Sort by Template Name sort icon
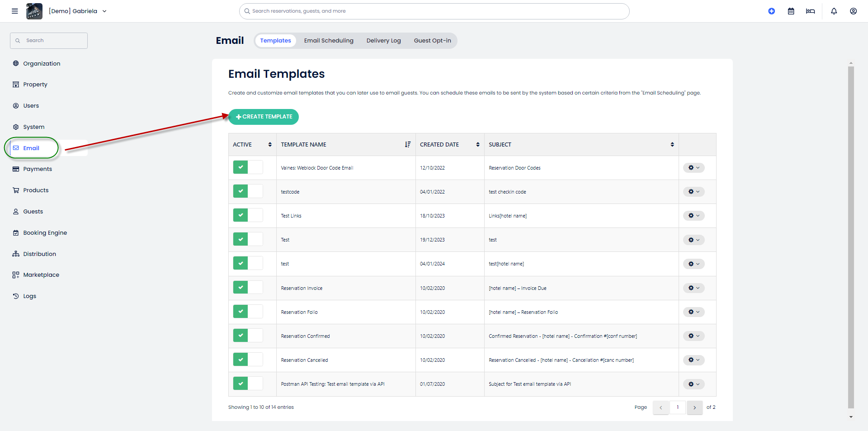Image resolution: width=868 pixels, height=431 pixels. (x=407, y=145)
